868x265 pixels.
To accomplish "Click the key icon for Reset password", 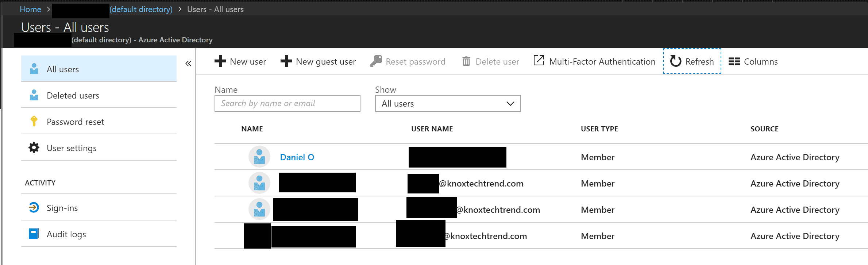I will coord(376,61).
